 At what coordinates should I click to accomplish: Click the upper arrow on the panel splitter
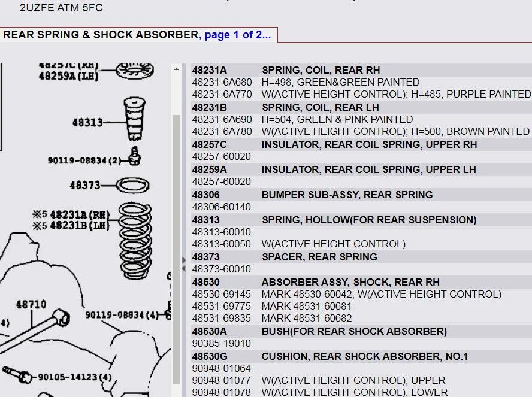183,260
